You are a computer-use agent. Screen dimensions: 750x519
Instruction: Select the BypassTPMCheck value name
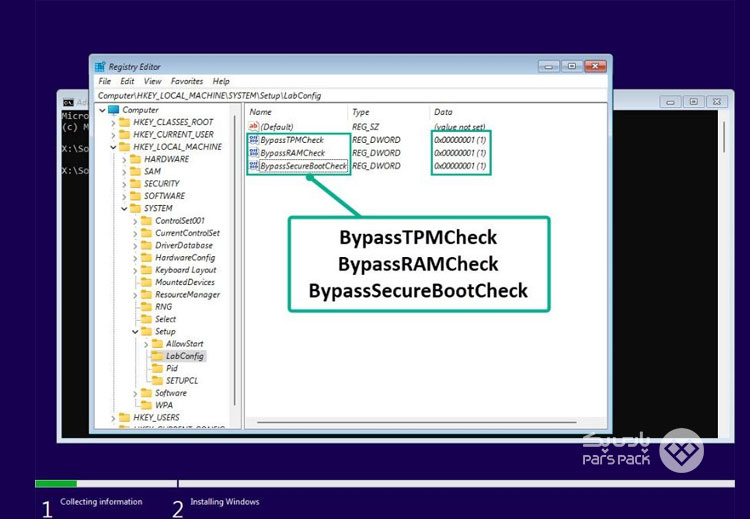click(292, 140)
